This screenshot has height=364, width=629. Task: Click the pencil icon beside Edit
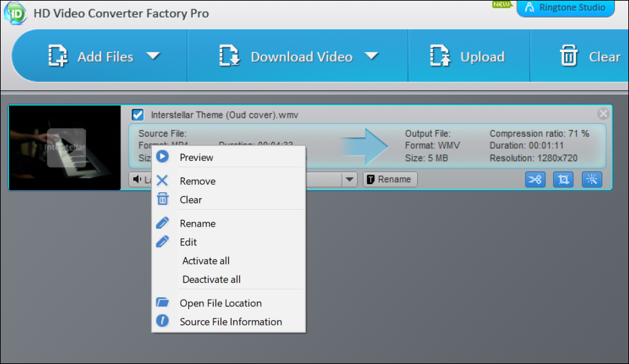[x=162, y=242]
